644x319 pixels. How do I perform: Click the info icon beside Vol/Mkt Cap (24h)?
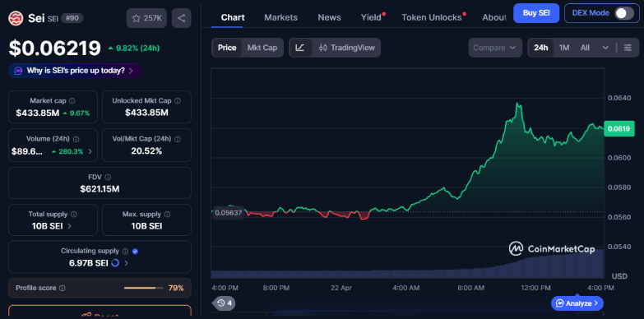click(178, 139)
